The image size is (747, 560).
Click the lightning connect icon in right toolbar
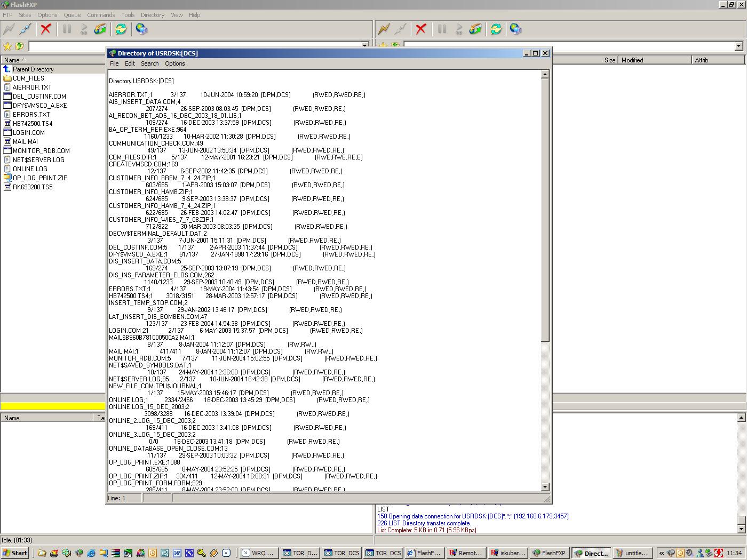pyautogui.click(x=384, y=29)
